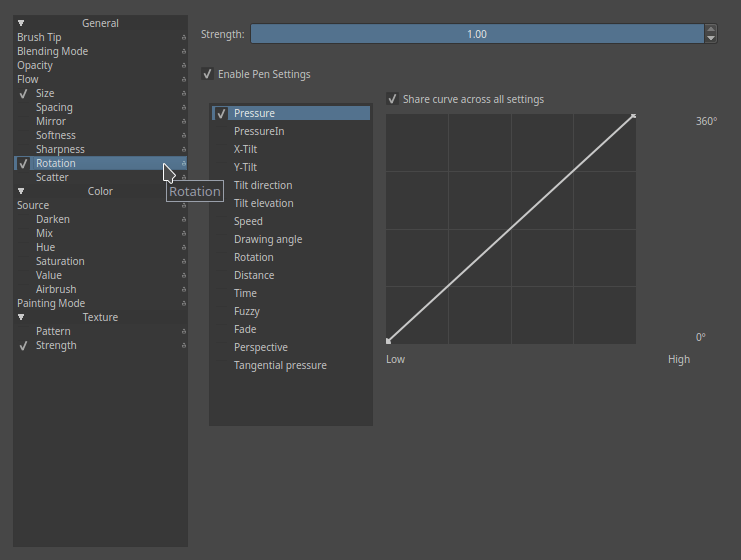This screenshot has width=741, height=560.
Task: Click the lock icon on Pattern row
Action: (x=184, y=332)
